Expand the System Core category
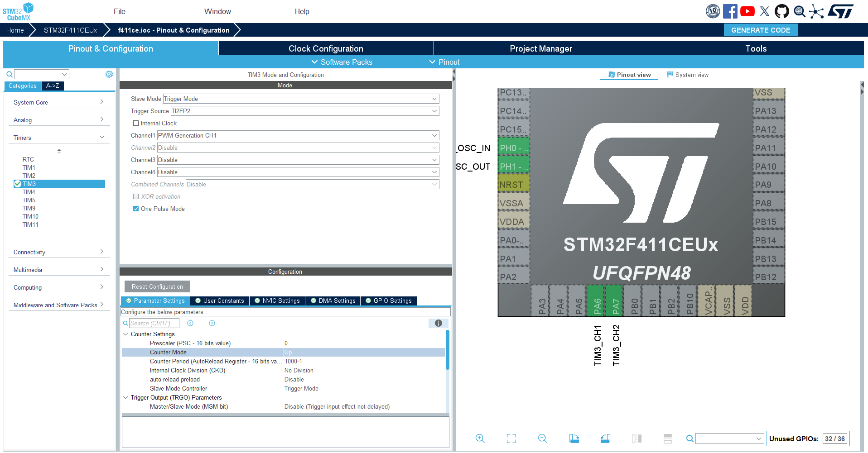The width and height of the screenshot is (868, 453). click(59, 102)
